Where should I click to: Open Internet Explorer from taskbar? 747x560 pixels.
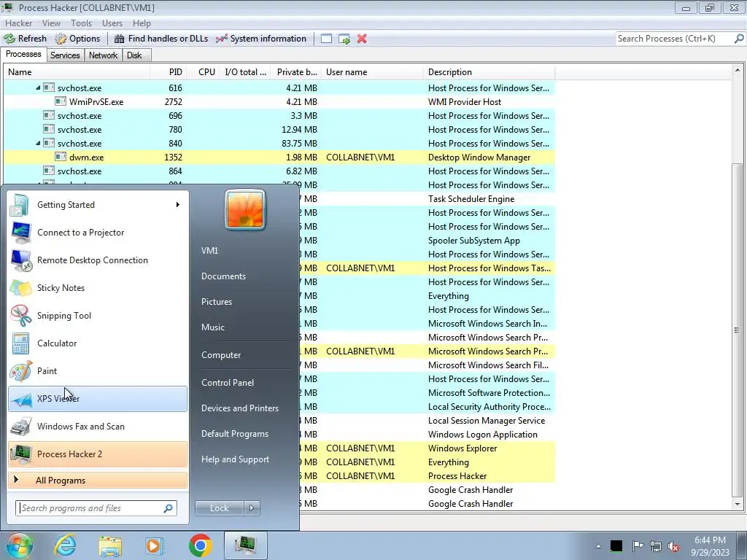click(65, 545)
